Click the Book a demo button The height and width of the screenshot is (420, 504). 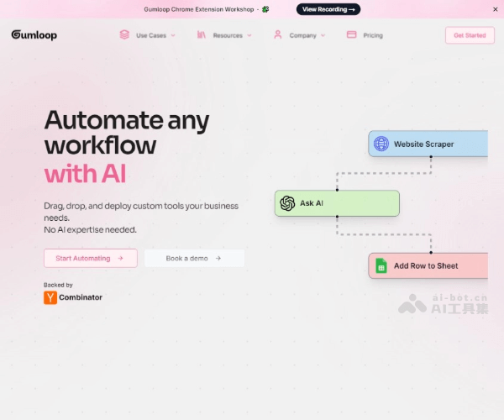[194, 258]
